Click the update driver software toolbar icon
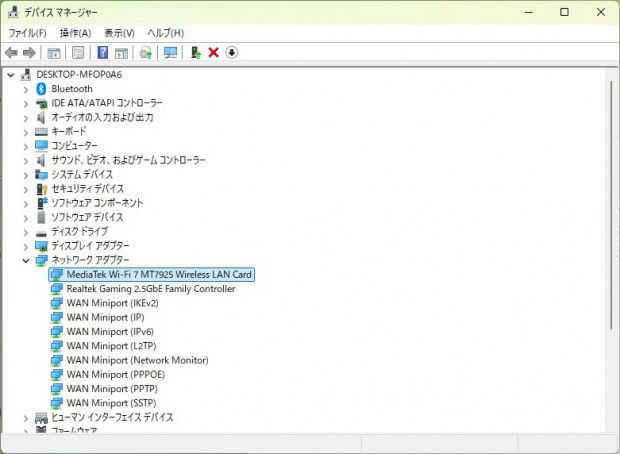This screenshot has height=454, width=620. pos(146,53)
